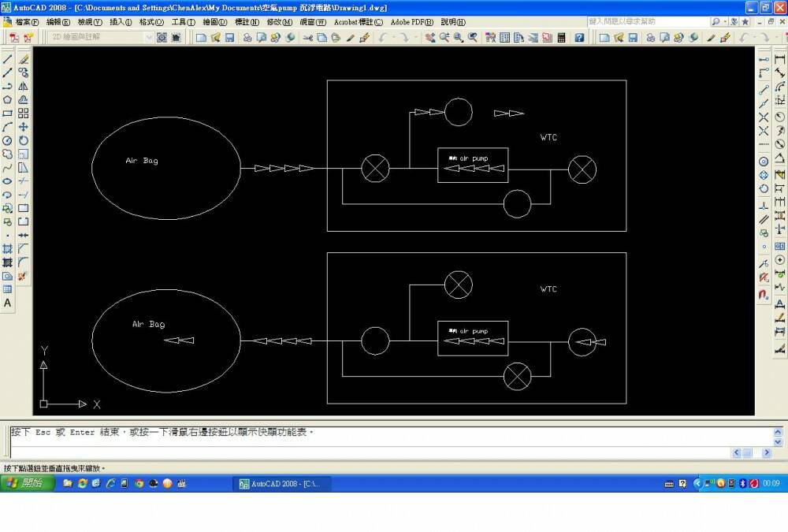Select the Polygon draw tool

(7, 99)
